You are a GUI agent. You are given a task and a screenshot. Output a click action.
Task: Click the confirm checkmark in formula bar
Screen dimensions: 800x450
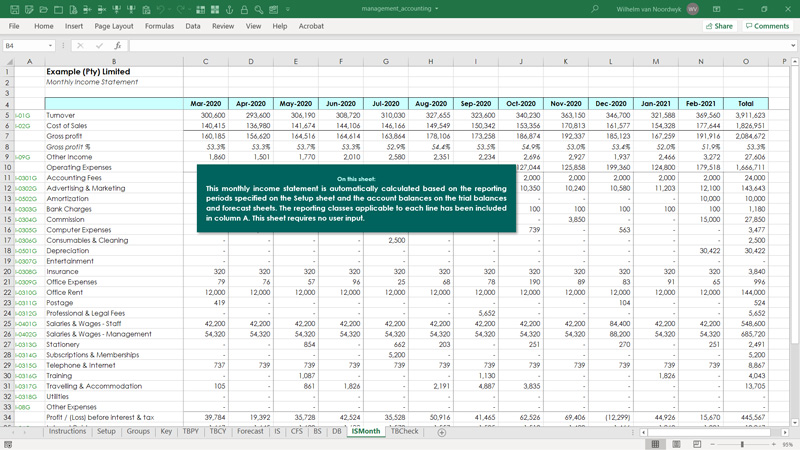click(x=99, y=45)
